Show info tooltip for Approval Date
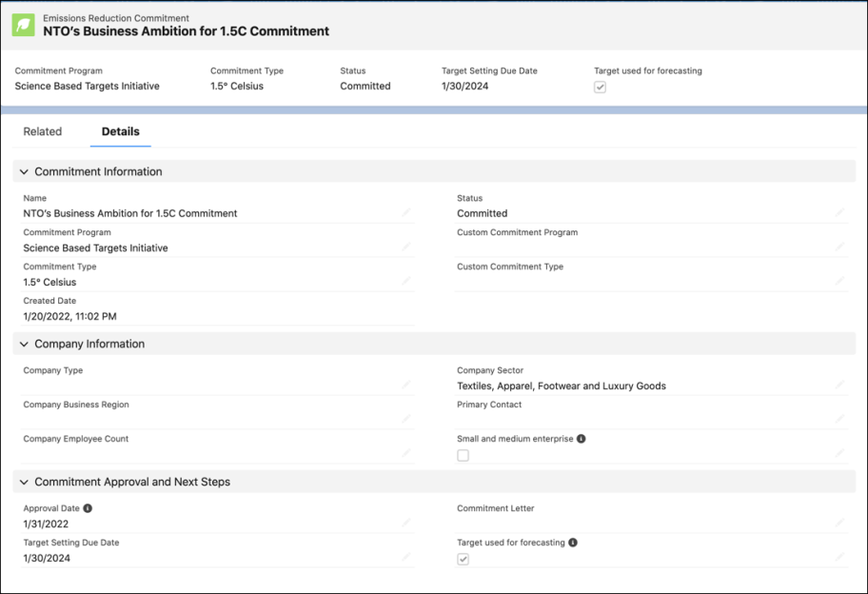868x594 pixels. [88, 508]
